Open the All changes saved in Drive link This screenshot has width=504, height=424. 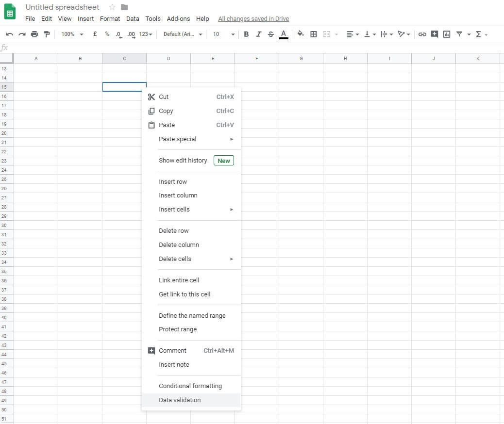click(253, 18)
